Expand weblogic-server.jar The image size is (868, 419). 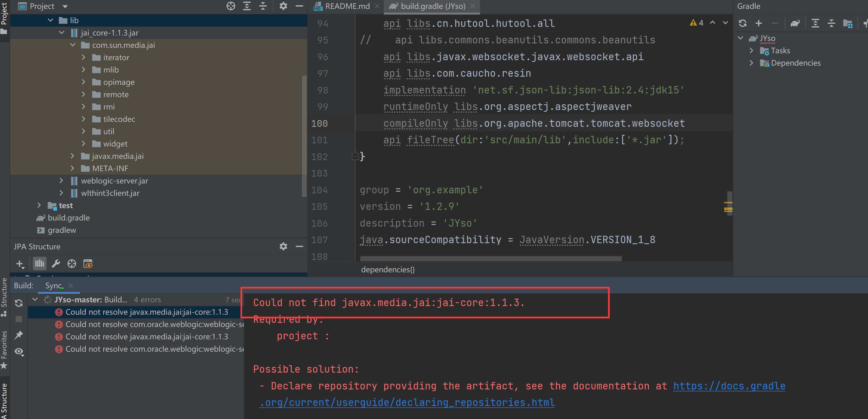tap(61, 181)
